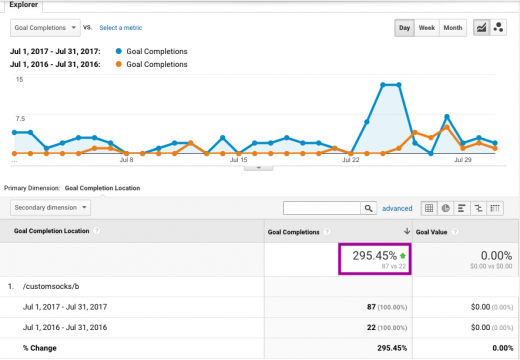Select the pie chart percentage view icon

445,208
